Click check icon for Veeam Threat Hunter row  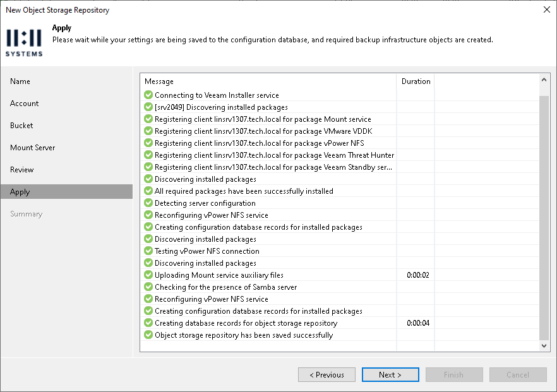pos(148,155)
